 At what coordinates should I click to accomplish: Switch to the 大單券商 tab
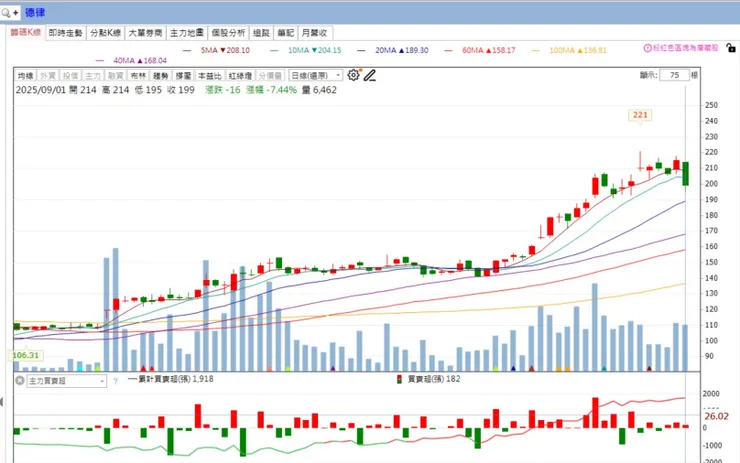145,33
